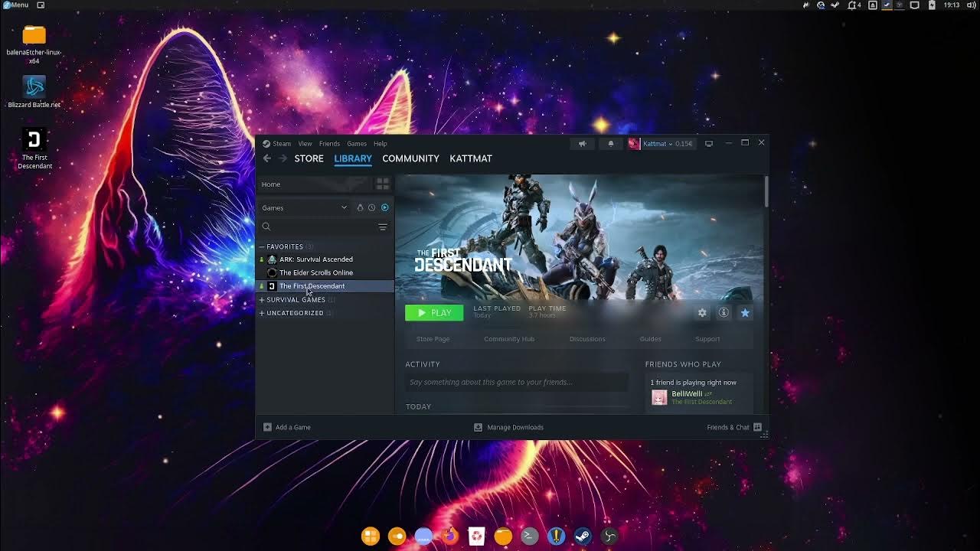Image resolution: width=980 pixels, height=551 pixels.
Task: Open the Discussions link
Action: [587, 339]
